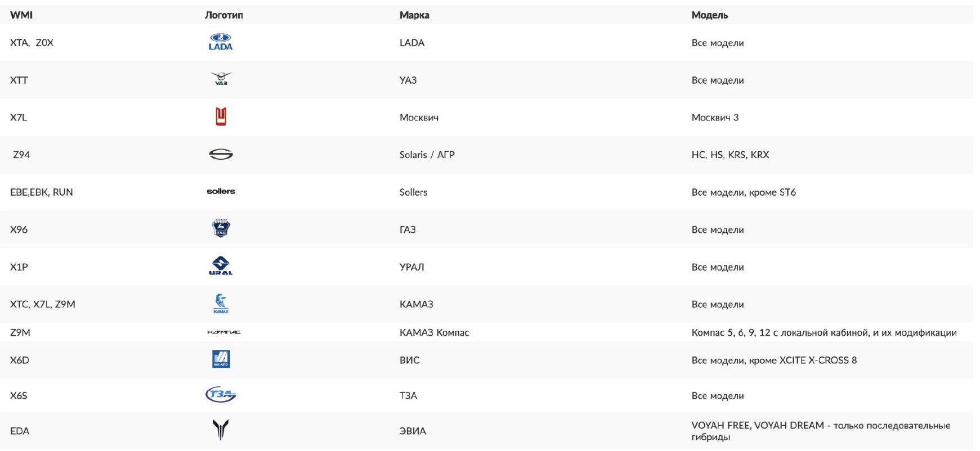980x451 pixels.
Task: Click the sollers wordmark logo
Action: (221, 192)
